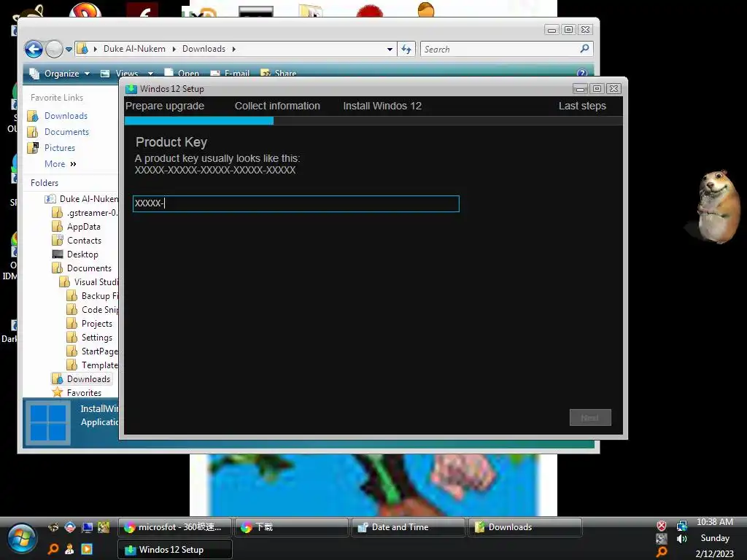
Task: Click Show Desktop quick launch icon
Action: tap(88, 527)
